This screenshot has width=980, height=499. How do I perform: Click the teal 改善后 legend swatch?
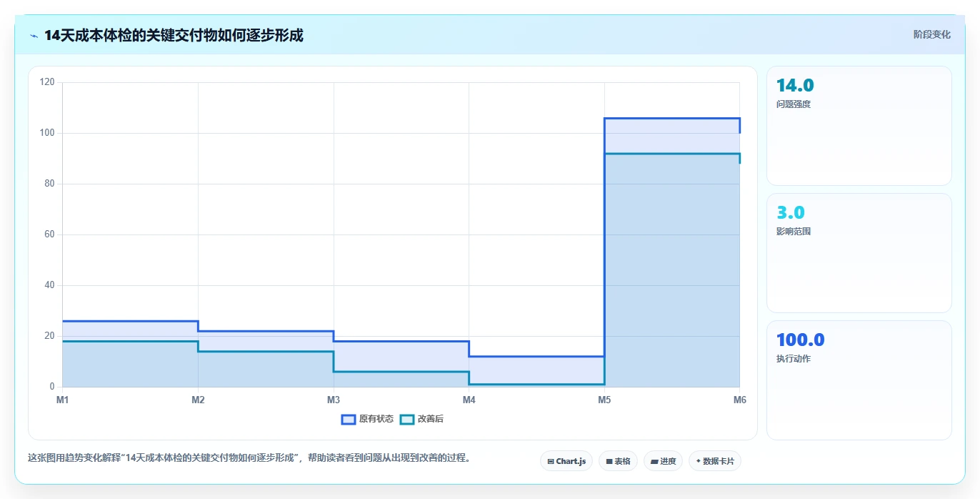[407, 419]
